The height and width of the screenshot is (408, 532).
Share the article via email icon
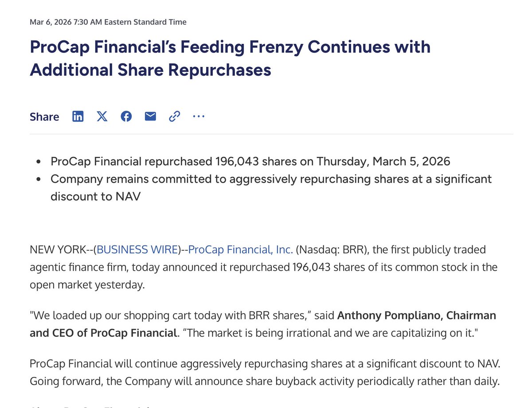[x=150, y=117]
